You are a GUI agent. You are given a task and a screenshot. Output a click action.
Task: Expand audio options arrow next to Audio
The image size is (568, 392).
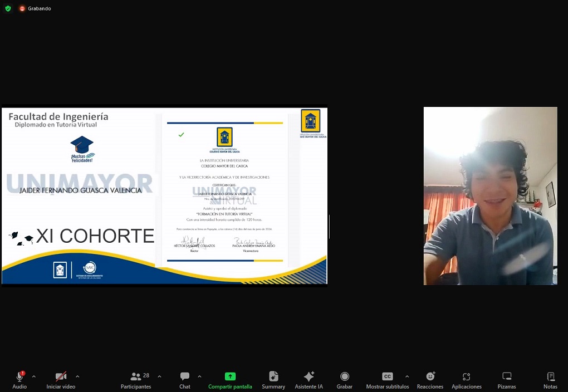tap(33, 377)
